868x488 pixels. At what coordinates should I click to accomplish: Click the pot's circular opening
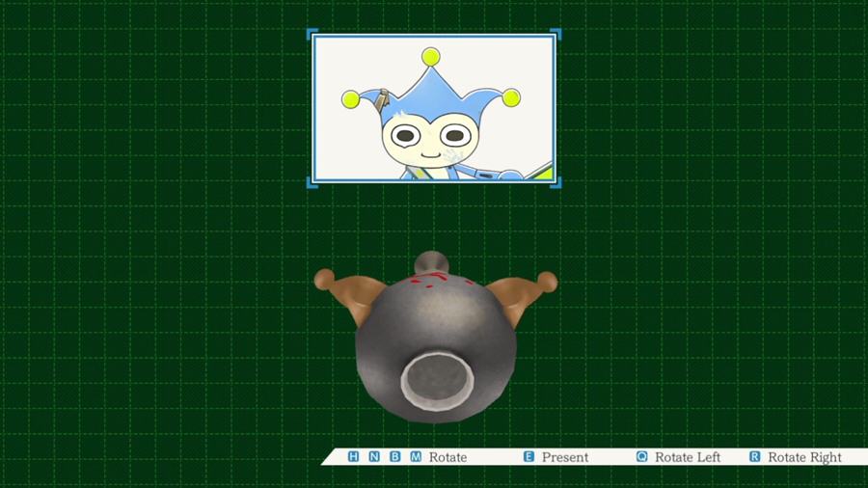click(x=437, y=381)
